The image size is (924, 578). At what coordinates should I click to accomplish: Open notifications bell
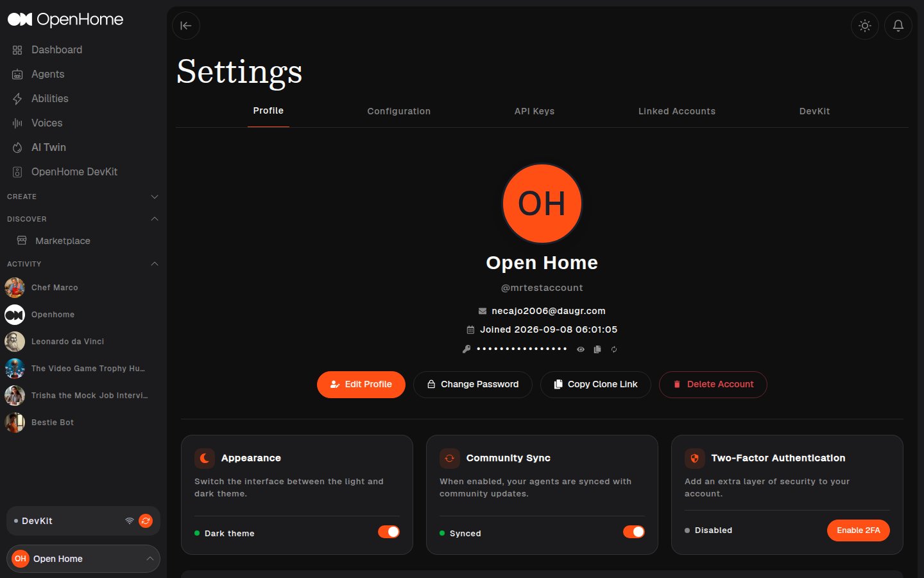[x=898, y=26]
